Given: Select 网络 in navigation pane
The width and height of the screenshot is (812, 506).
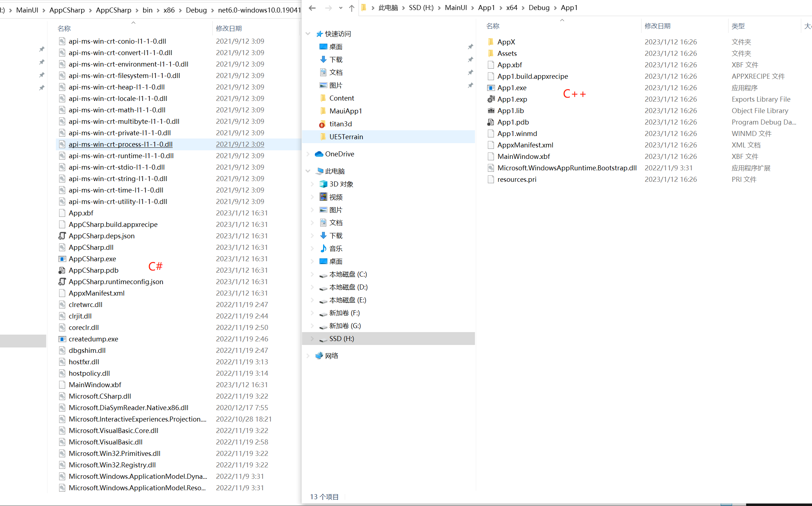Looking at the screenshot, I should click(332, 356).
